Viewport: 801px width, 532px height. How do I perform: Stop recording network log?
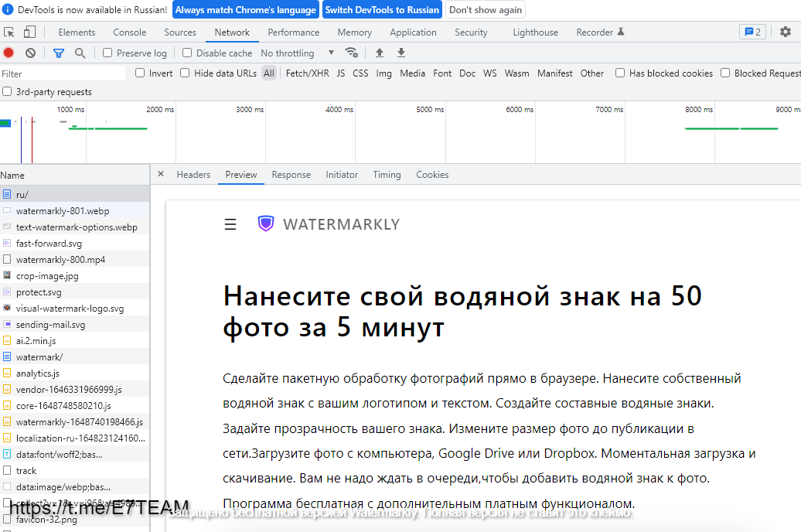click(x=9, y=53)
